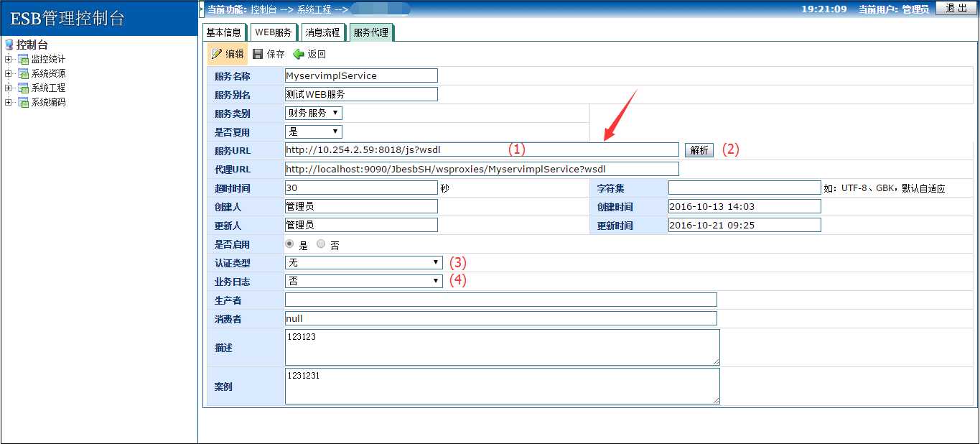The width and height of the screenshot is (980, 444).
Task: Click the 监控统计 tree node icon
Action: (24, 59)
